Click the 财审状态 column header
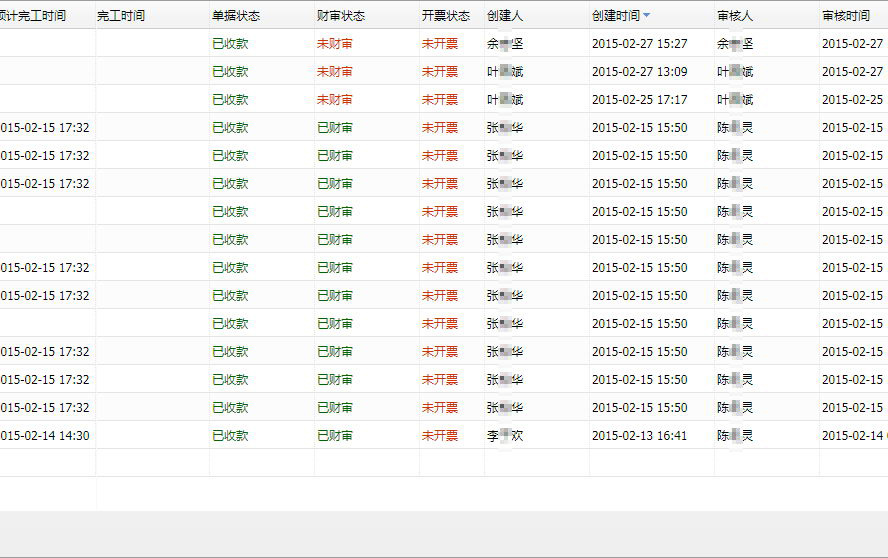888x558 pixels. pyautogui.click(x=341, y=16)
